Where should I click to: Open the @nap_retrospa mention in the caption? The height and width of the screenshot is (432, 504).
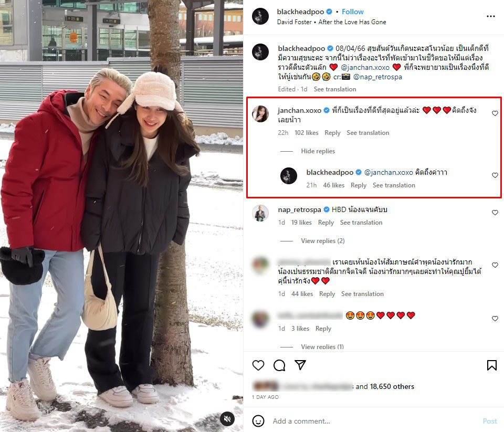point(377,77)
